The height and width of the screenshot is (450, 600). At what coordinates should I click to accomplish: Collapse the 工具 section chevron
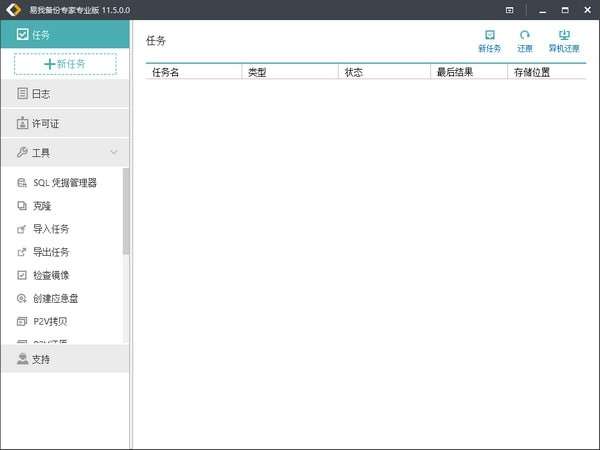(114, 153)
